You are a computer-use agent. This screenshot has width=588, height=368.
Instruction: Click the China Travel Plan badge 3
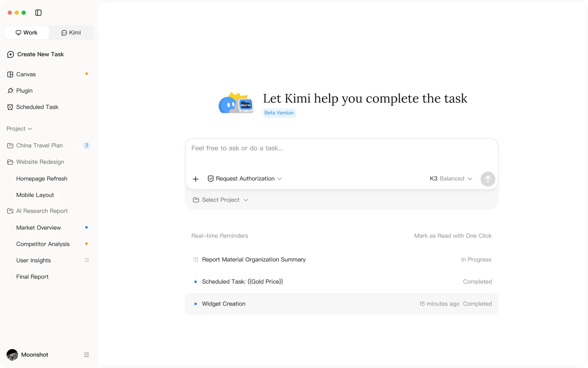point(87,146)
